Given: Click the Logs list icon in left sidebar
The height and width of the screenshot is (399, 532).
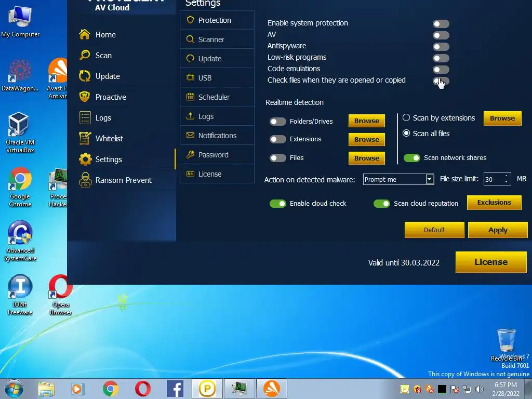Looking at the screenshot, I should point(85,118).
